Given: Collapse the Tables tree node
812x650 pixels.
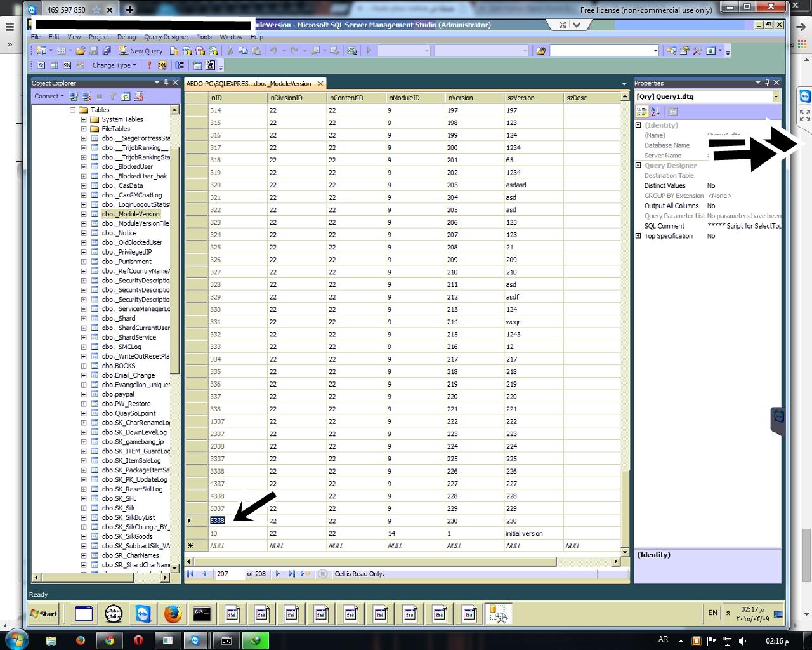Looking at the screenshot, I should click(x=73, y=110).
